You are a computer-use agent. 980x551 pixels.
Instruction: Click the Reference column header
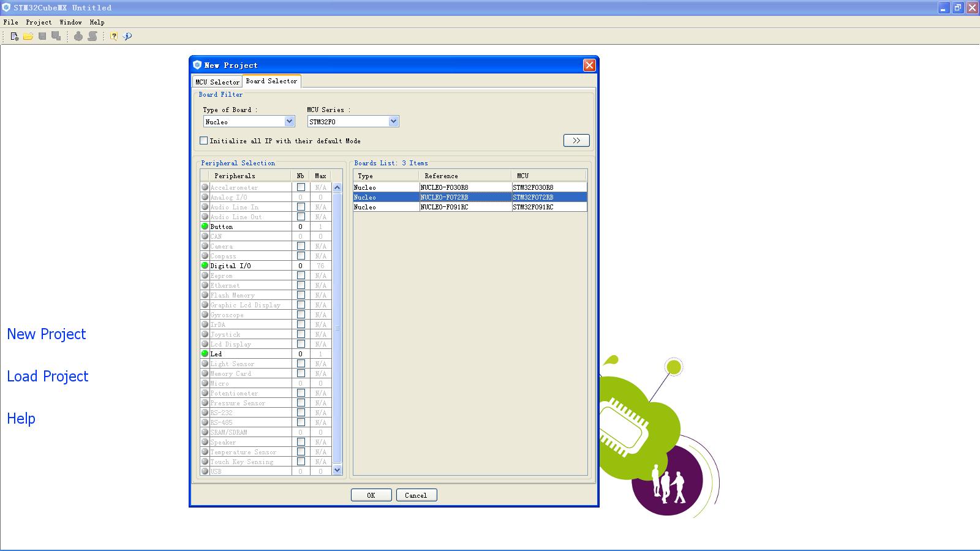(x=466, y=176)
